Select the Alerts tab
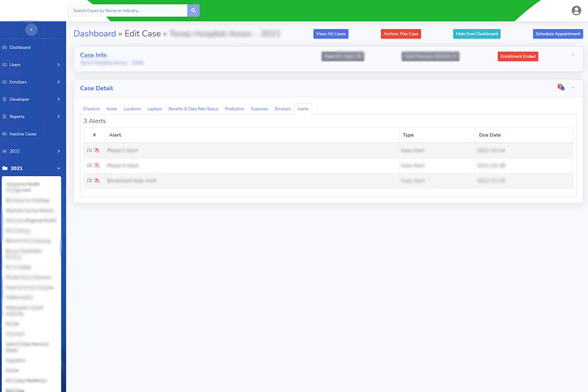Image resolution: width=588 pixels, height=392 pixels. 303,109
